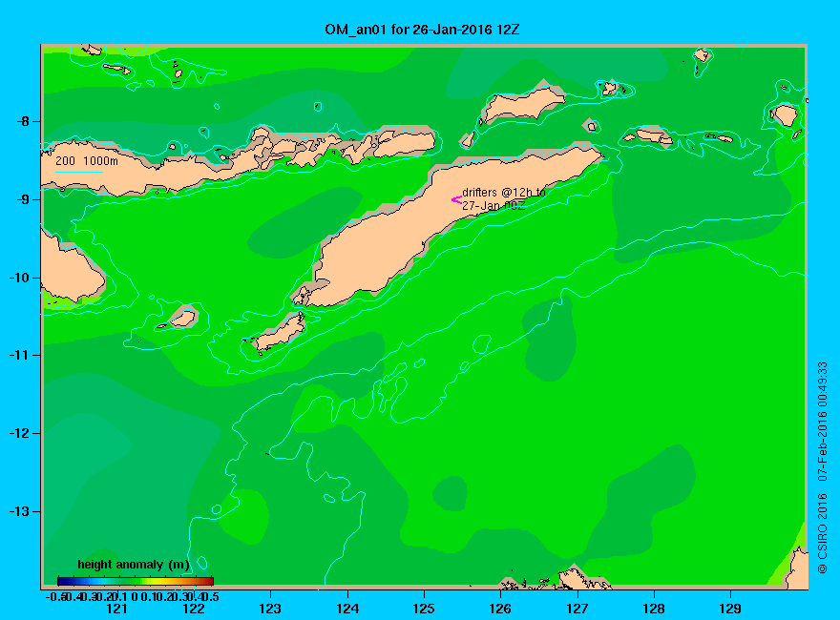Click the '0.5' colorbar tick label at right end
This screenshot has width=840, height=620.
pos(212,596)
